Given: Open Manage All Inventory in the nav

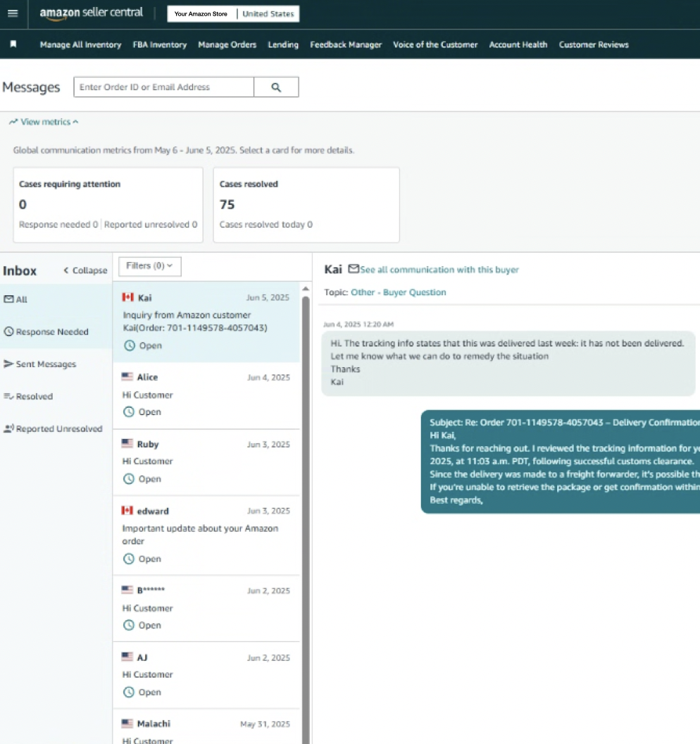Looking at the screenshot, I should [80, 44].
